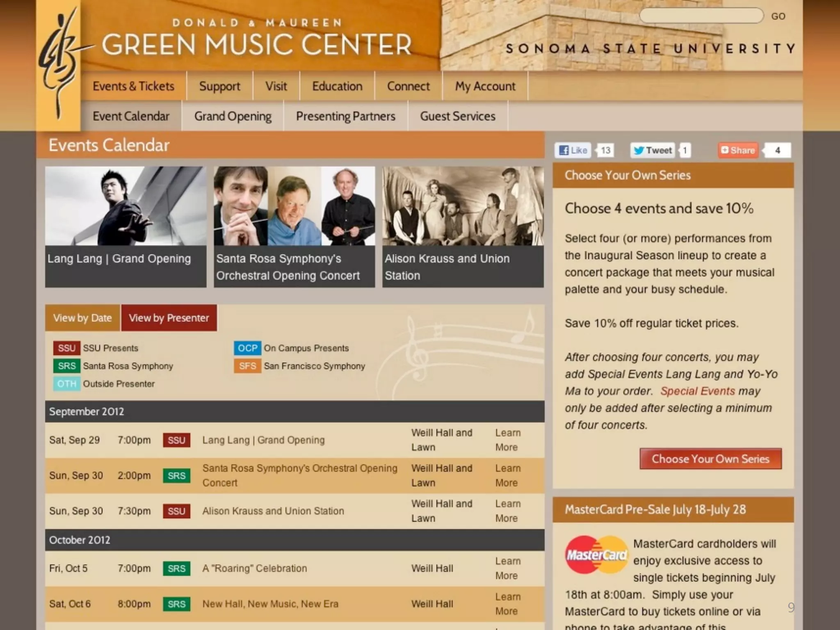Image resolution: width=840 pixels, height=630 pixels.
Task: Click the MasterCard logo
Action: coord(596,555)
